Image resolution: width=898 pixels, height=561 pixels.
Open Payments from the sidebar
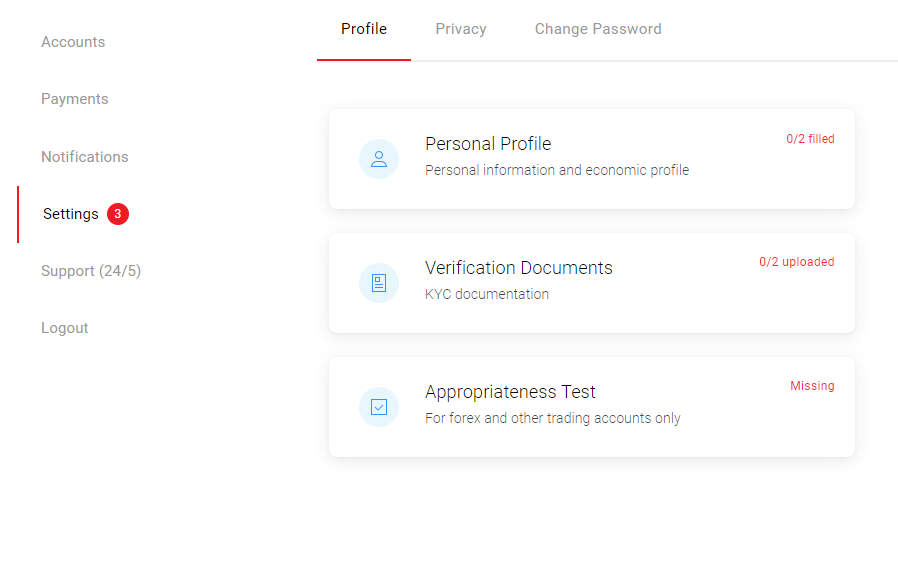pos(75,99)
